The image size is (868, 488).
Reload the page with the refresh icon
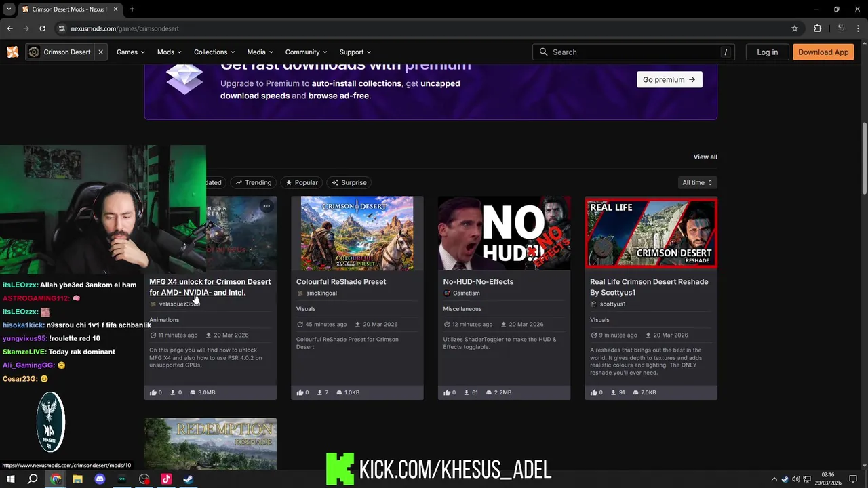click(42, 28)
